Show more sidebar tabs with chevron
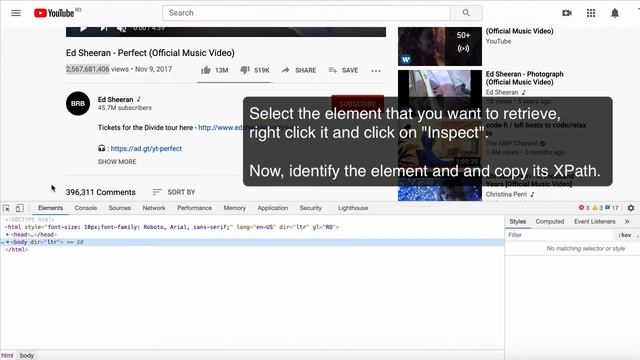Image resolution: width=640 pixels, height=360 pixels. pyautogui.click(x=627, y=222)
